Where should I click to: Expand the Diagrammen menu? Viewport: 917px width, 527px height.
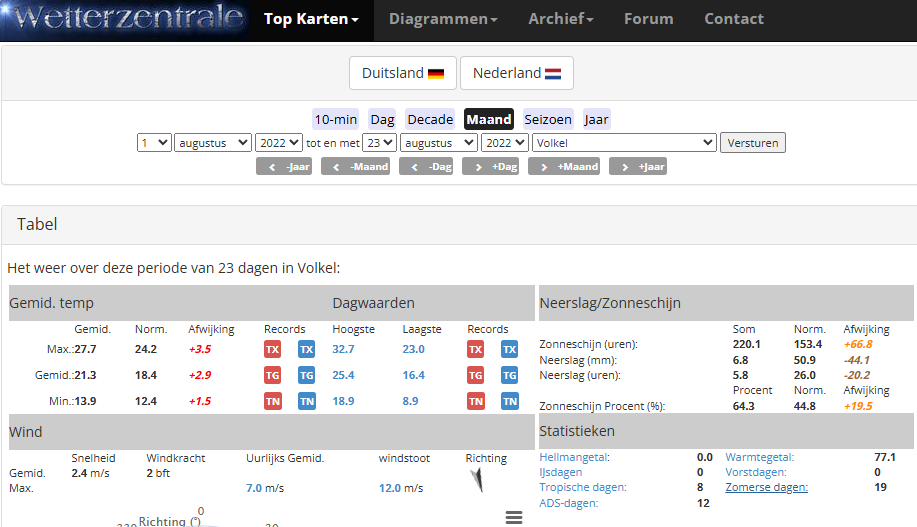pos(443,19)
